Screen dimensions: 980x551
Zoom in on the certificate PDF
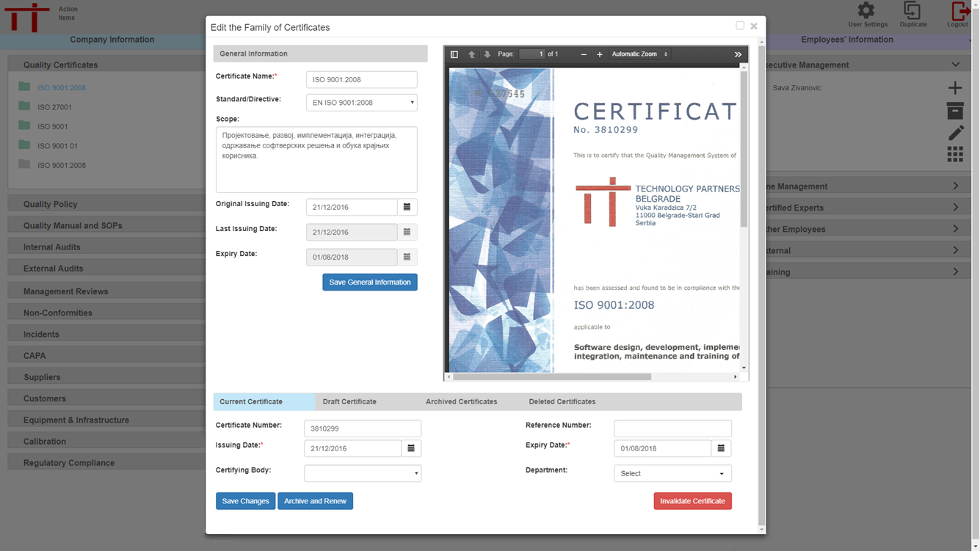click(600, 54)
